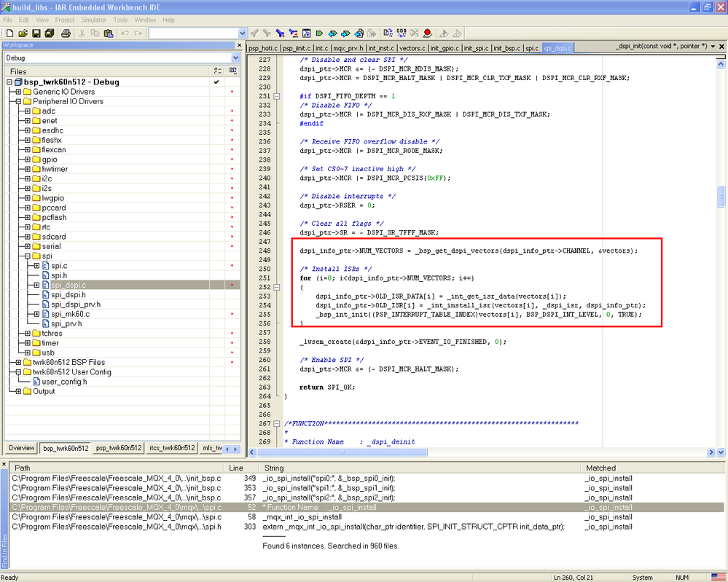The image size is (728, 582).
Task: Click the Download and Debug icon
Action: pyautogui.click(x=444, y=34)
